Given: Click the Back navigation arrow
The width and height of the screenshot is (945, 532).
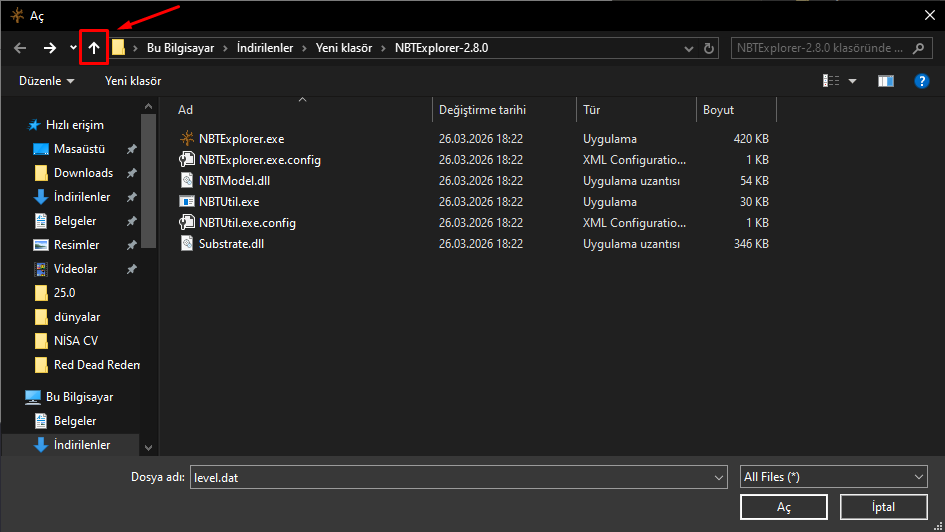Looking at the screenshot, I should [20, 48].
